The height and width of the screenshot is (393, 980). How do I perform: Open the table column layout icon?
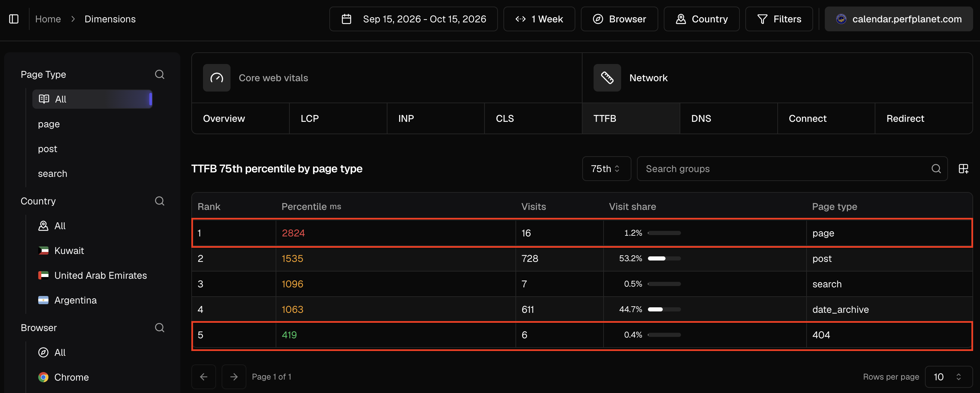click(x=963, y=169)
